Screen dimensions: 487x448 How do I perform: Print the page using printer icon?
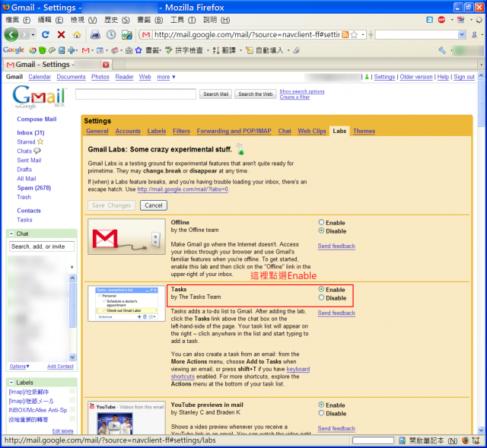pyautogui.click(x=95, y=34)
